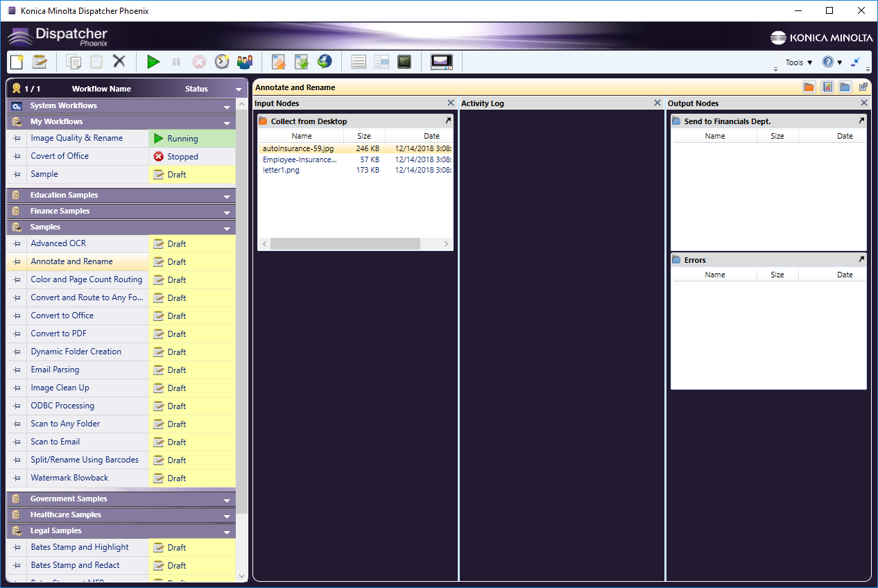Expand the Education Samples group

click(x=227, y=196)
